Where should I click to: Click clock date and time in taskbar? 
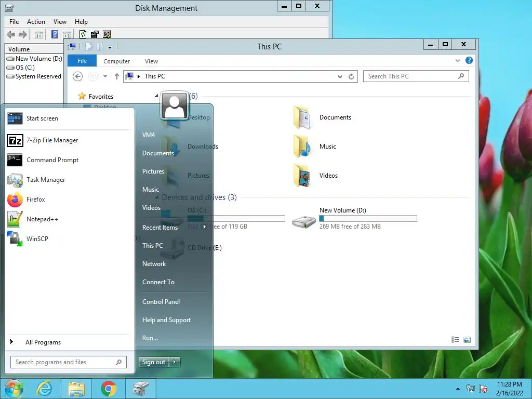pyautogui.click(x=509, y=389)
